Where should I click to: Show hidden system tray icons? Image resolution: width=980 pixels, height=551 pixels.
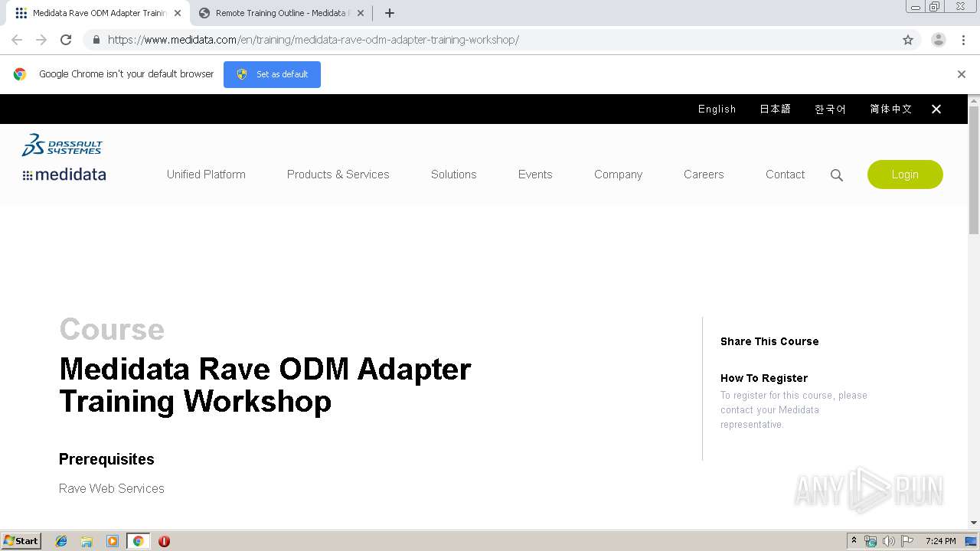(854, 541)
